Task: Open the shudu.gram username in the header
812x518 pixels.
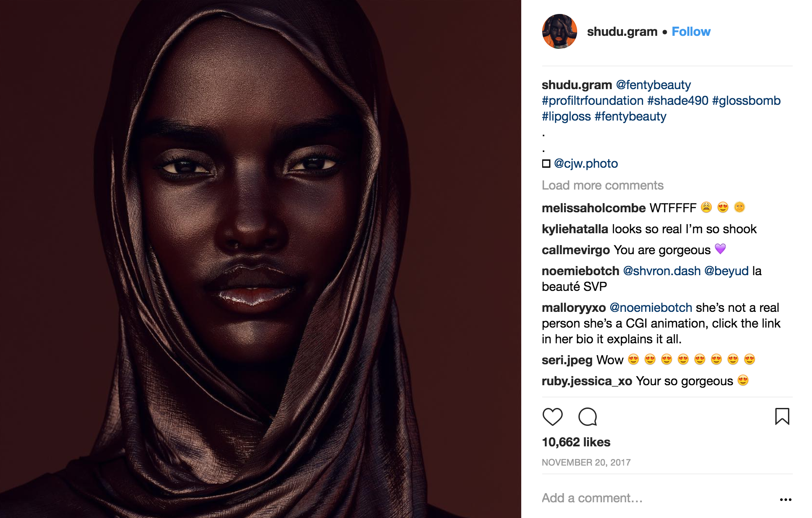Action: (622, 31)
